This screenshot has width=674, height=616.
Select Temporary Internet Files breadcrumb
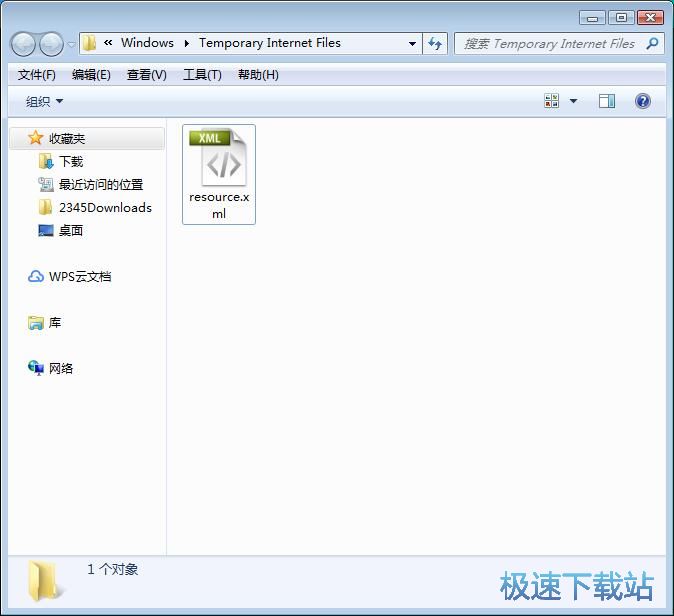click(x=270, y=43)
